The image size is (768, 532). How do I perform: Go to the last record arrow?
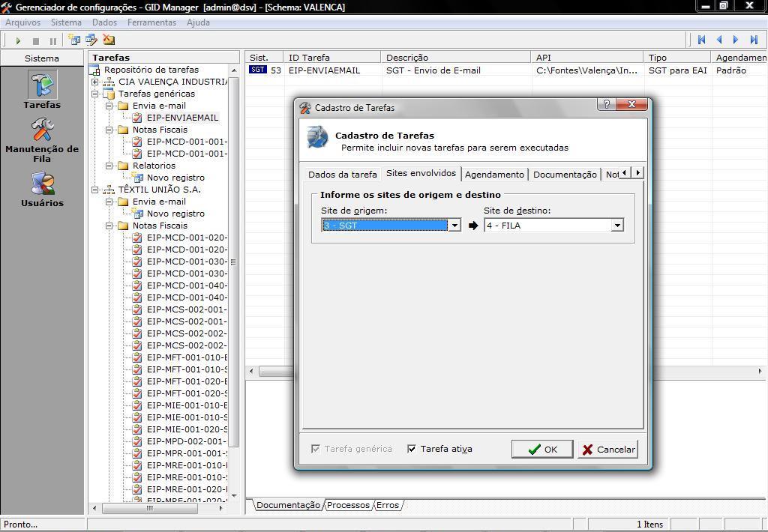click(754, 40)
